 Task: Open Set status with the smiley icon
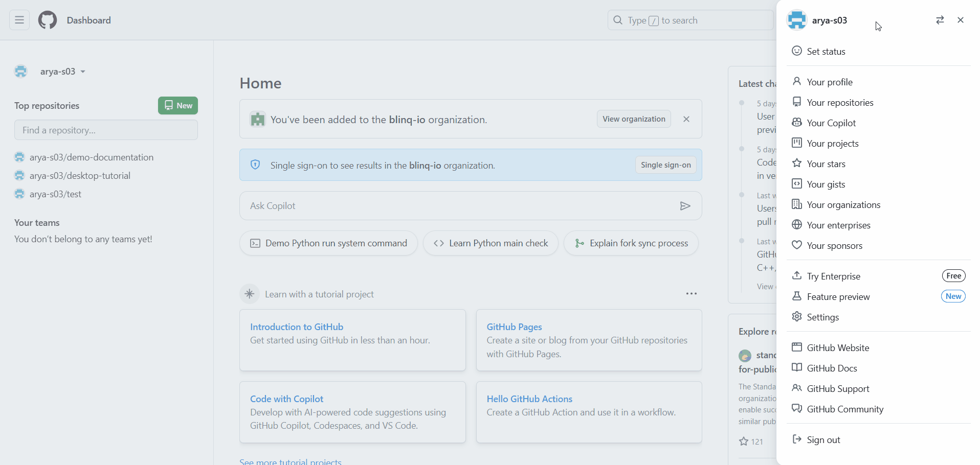(825, 51)
